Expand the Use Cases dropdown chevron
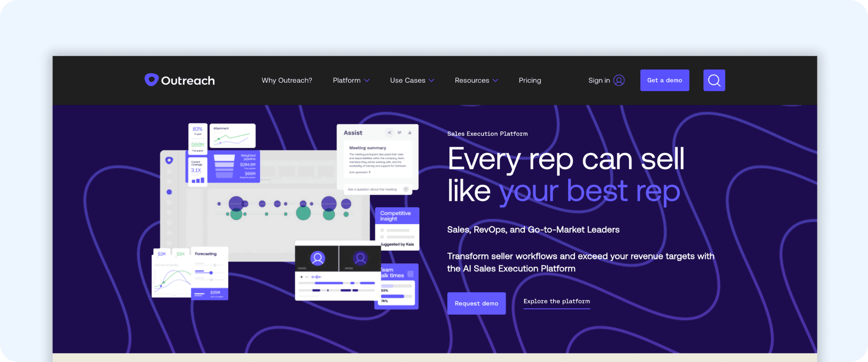The image size is (868, 362). pyautogui.click(x=431, y=81)
